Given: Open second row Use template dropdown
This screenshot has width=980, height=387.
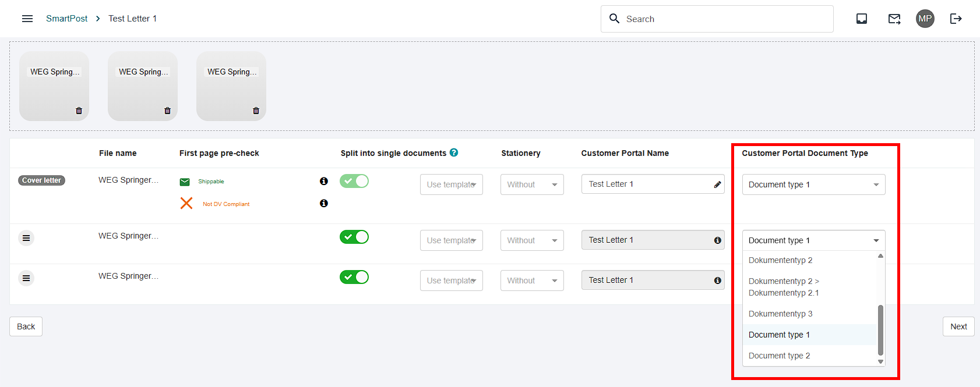Looking at the screenshot, I should 452,240.
